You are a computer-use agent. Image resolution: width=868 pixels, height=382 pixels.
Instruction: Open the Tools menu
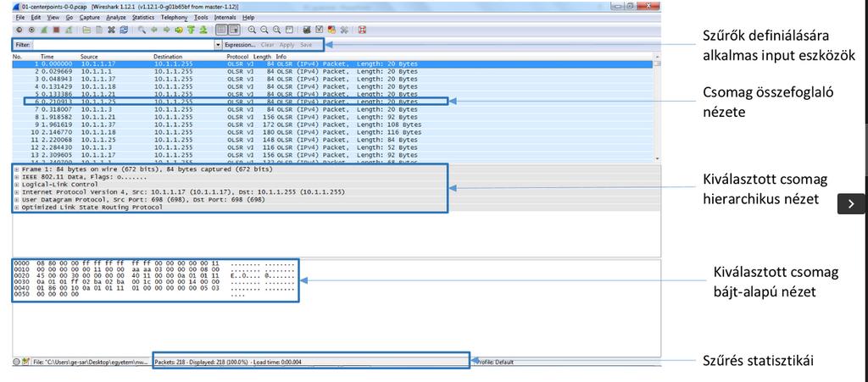click(x=202, y=18)
